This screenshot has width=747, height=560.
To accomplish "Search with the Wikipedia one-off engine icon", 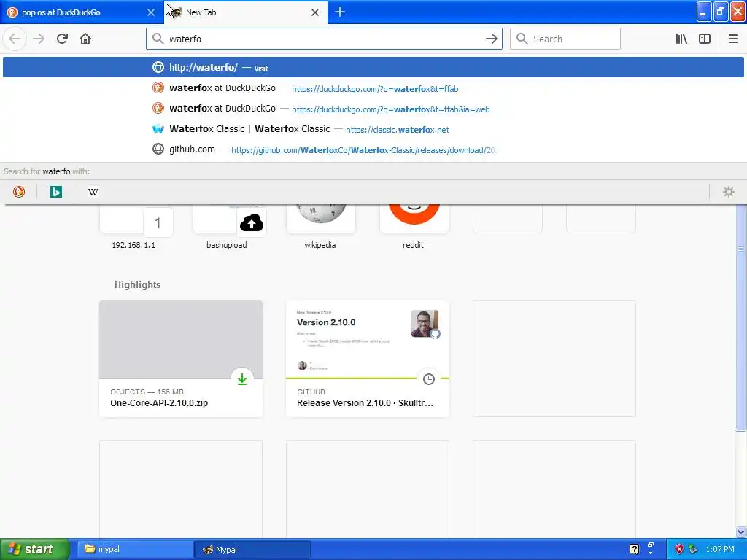I will click(x=93, y=192).
